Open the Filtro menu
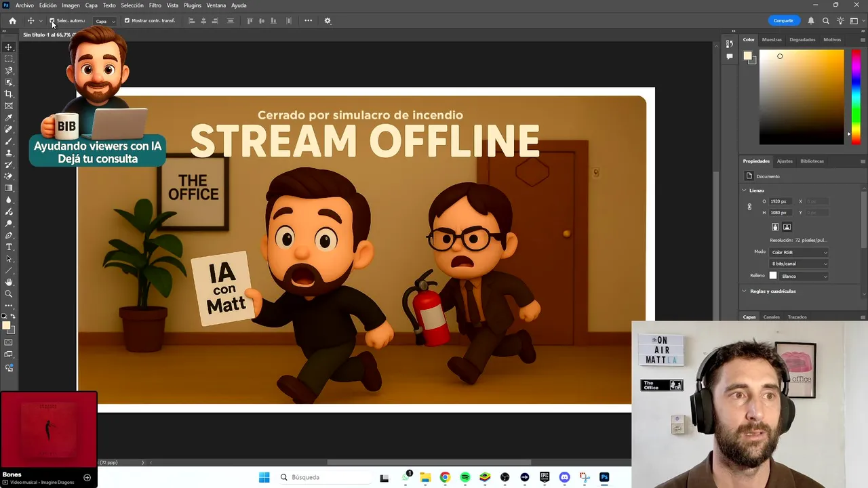The image size is (868, 488). (x=155, y=5)
